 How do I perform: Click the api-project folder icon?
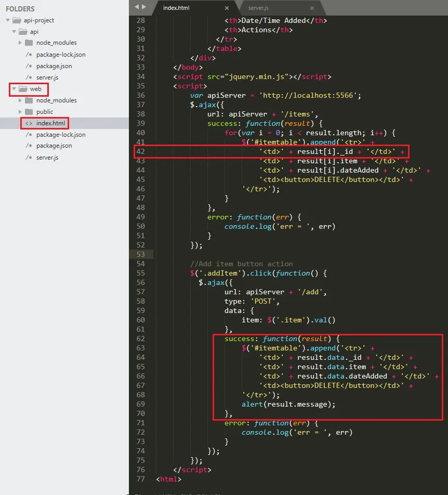pyautogui.click(x=17, y=20)
